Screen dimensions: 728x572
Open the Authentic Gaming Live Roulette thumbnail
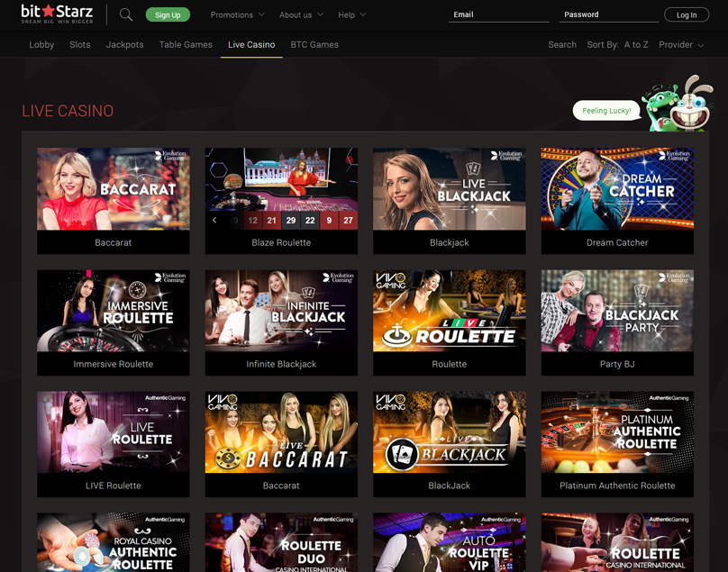[x=114, y=432]
